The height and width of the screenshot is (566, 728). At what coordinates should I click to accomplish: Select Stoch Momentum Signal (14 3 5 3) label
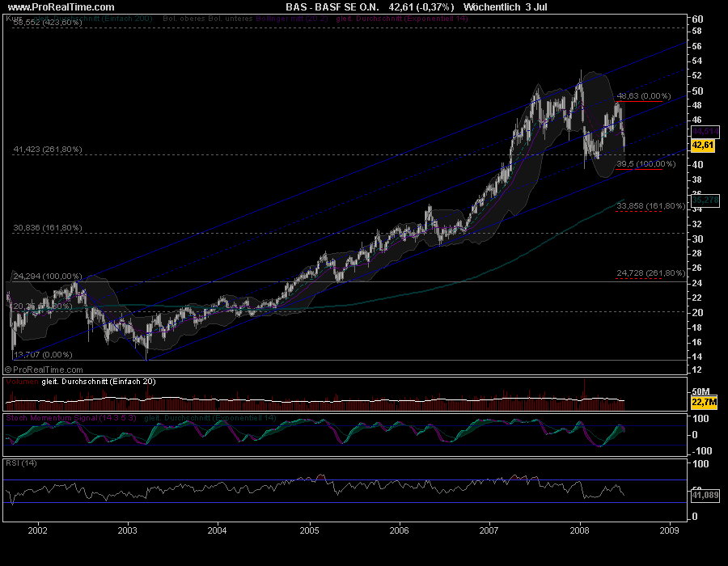point(71,418)
